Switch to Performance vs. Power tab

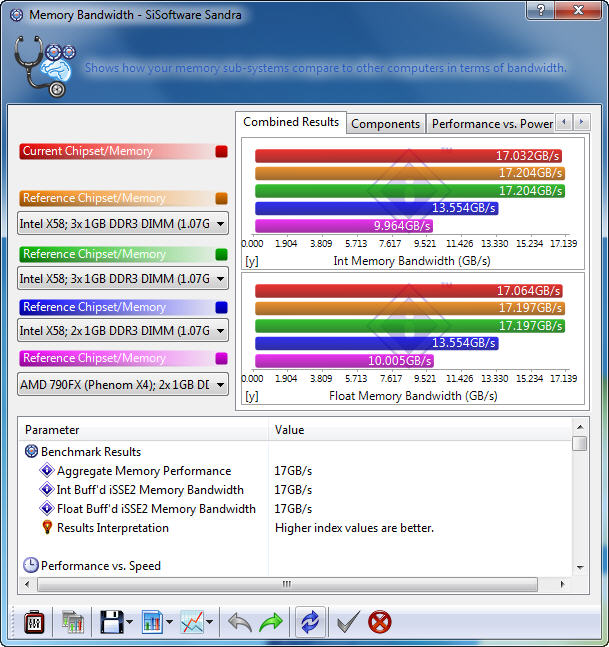pos(492,124)
